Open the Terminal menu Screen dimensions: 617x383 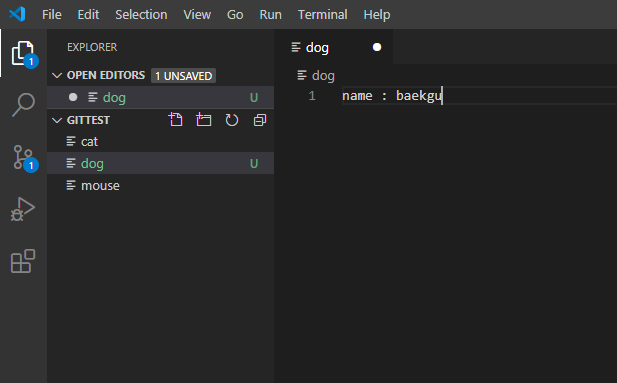[323, 15]
